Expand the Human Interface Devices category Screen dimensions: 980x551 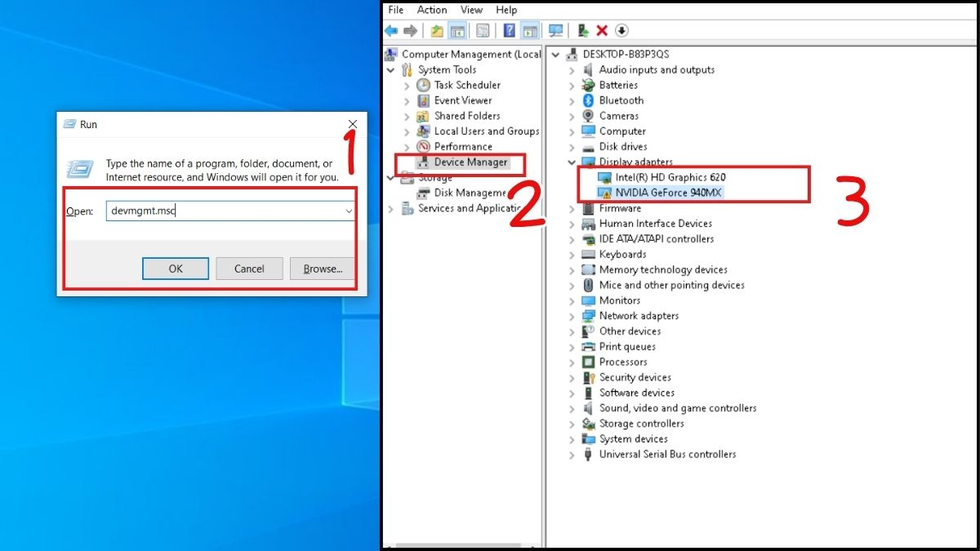tap(572, 224)
